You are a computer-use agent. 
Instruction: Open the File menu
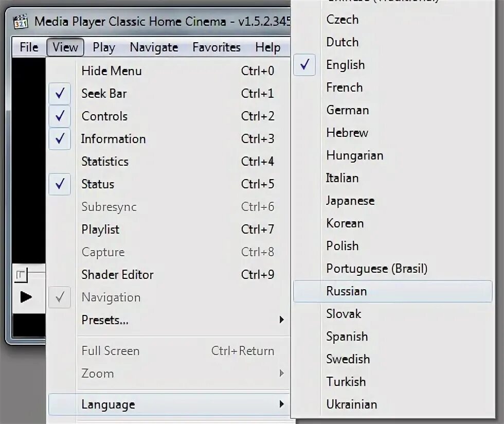point(29,47)
